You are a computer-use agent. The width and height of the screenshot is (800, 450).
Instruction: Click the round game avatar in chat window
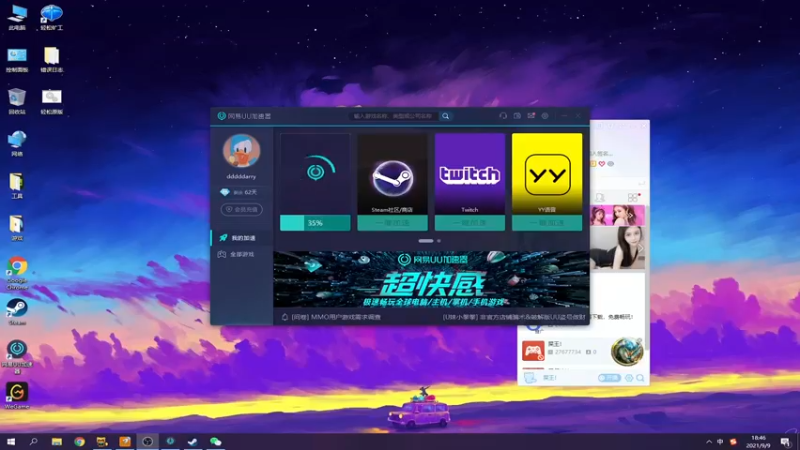627,351
